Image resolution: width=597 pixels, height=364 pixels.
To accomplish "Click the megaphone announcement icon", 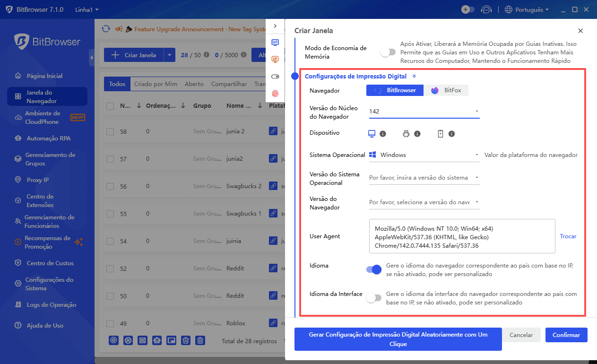I will (x=119, y=29).
